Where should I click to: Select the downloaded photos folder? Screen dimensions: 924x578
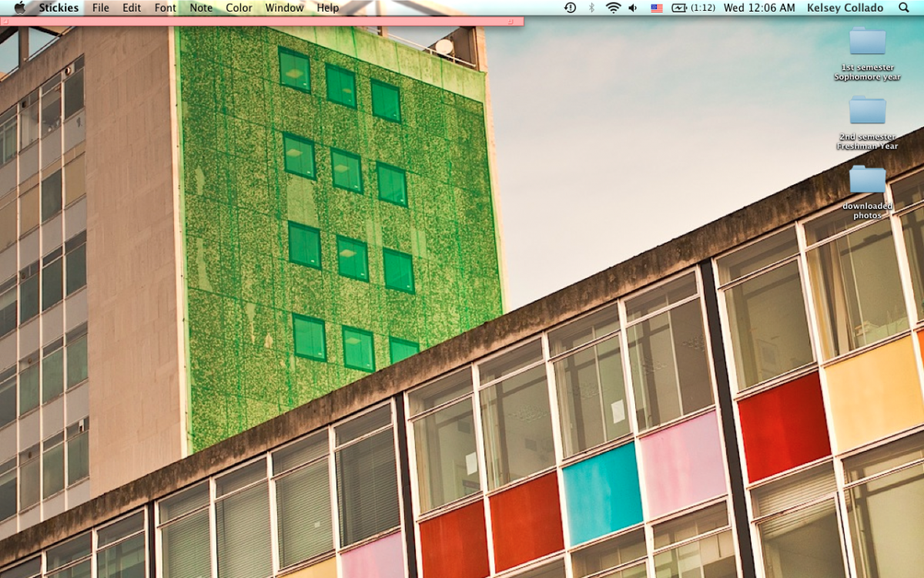(x=867, y=192)
